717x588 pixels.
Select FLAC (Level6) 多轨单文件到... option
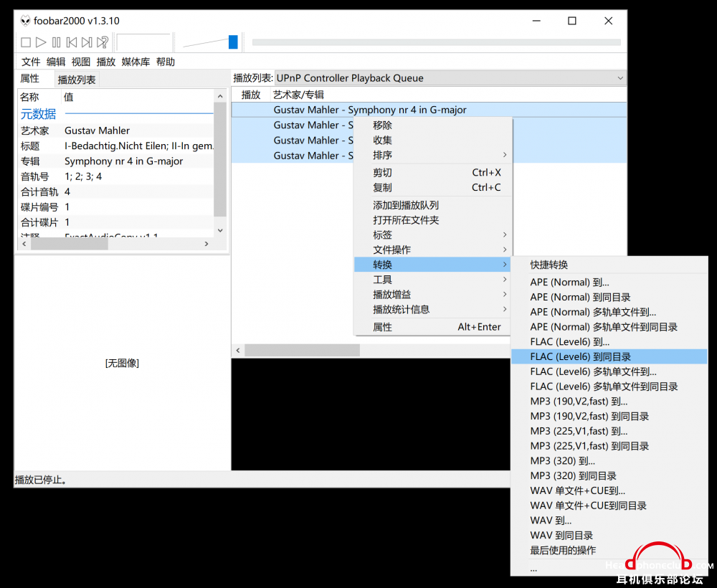609,371
